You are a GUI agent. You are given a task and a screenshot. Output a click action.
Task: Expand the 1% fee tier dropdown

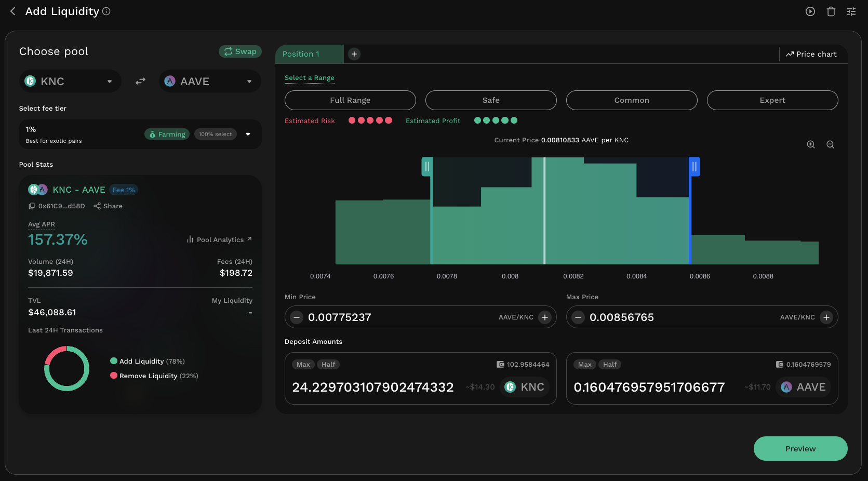[248, 135]
